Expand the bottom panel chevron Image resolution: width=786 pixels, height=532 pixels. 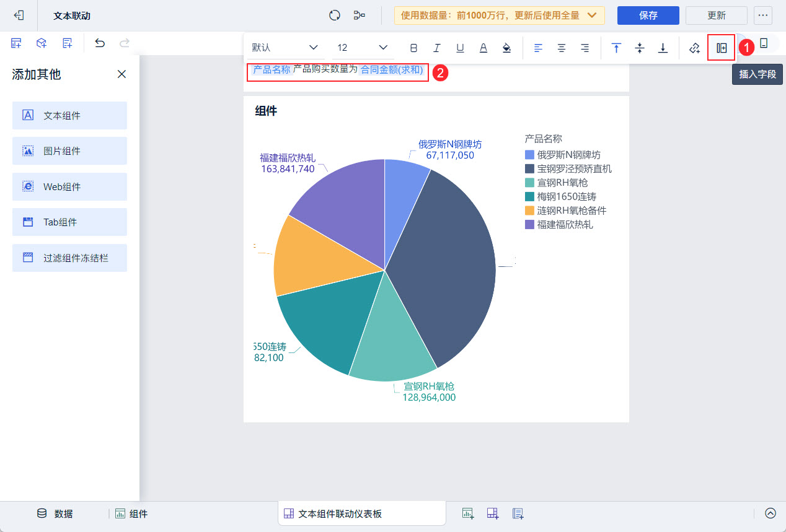771,513
